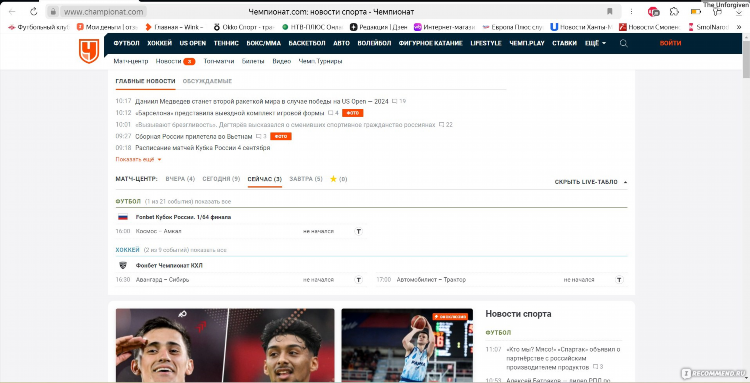750x383 pixels.
Task: Open the extensions puzzle icon
Action: tap(674, 11)
